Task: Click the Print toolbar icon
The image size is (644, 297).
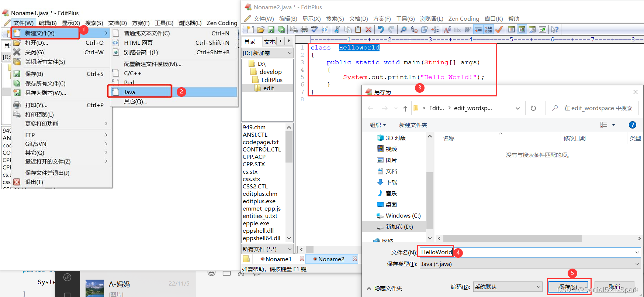Action: tap(304, 30)
